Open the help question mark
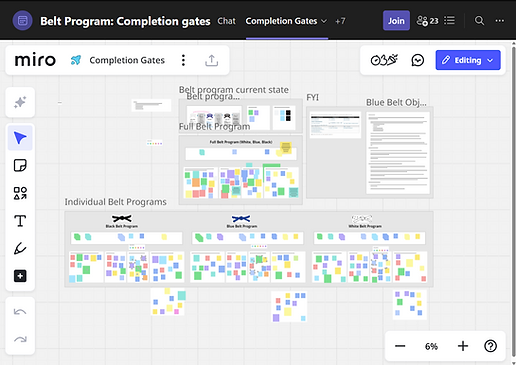This screenshot has height=365, width=516. click(x=490, y=346)
